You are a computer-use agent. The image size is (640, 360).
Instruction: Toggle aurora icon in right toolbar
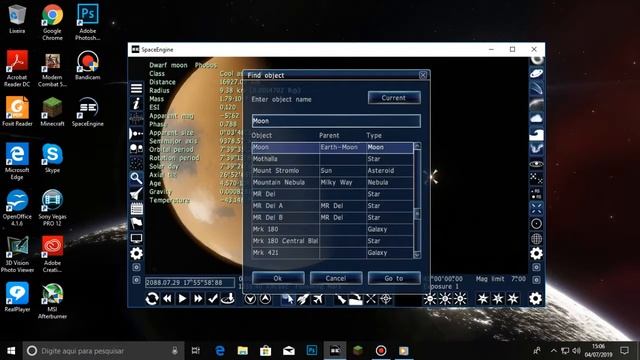(536, 149)
